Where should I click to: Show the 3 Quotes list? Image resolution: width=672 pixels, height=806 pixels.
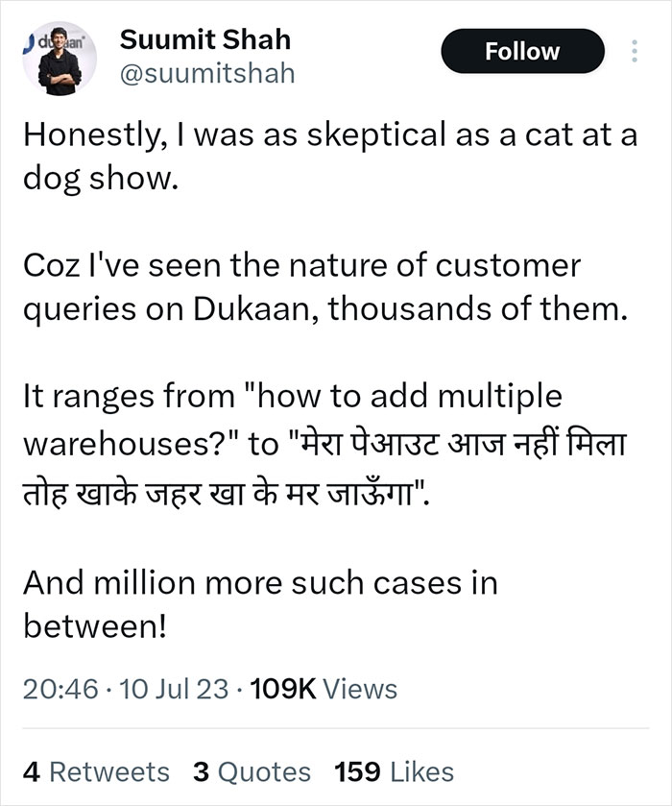coord(252,772)
